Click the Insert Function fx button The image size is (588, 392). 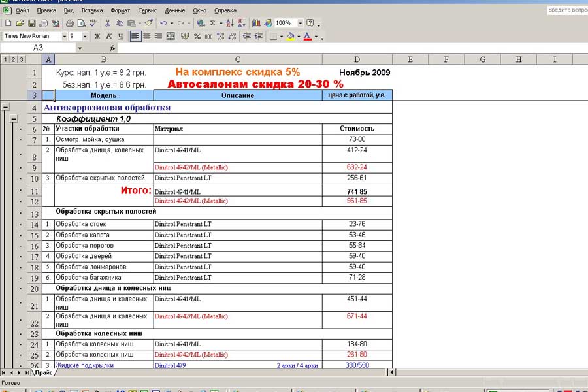click(x=112, y=48)
